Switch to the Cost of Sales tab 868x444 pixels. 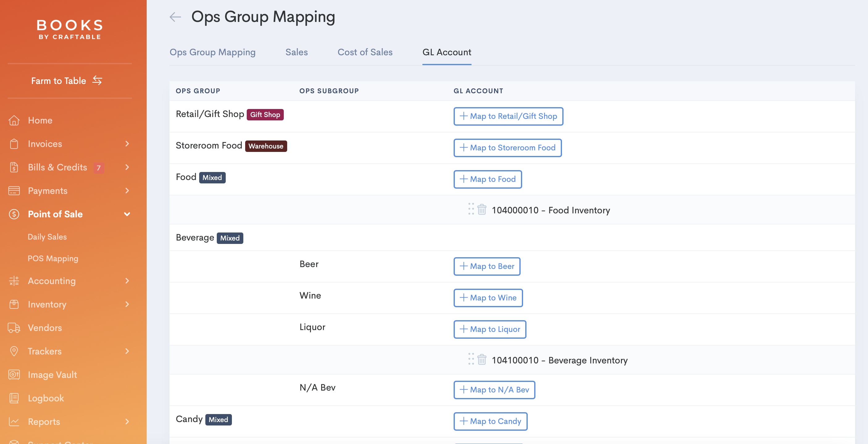[365, 52]
